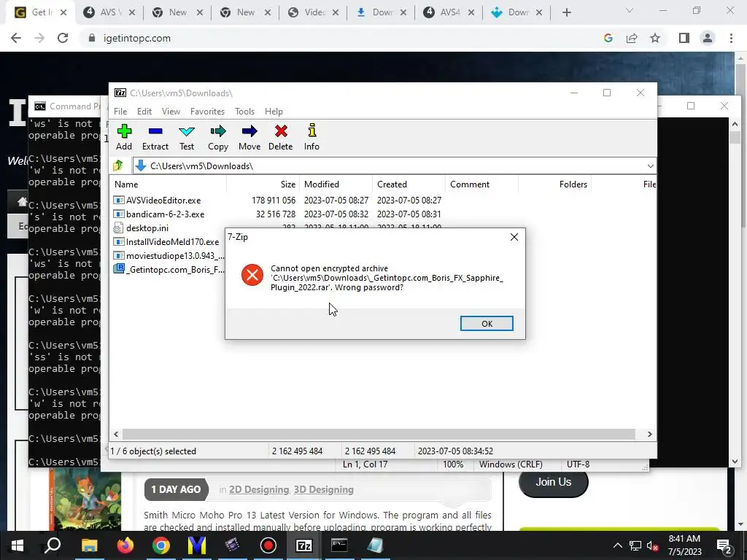Open the 7-Zip Help menu
Viewport: 747px width, 560px height.
[274, 112]
